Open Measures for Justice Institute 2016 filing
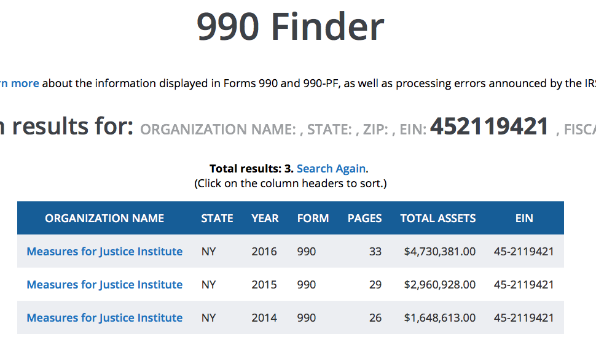Screen dimensions: 596x364 coord(104,252)
